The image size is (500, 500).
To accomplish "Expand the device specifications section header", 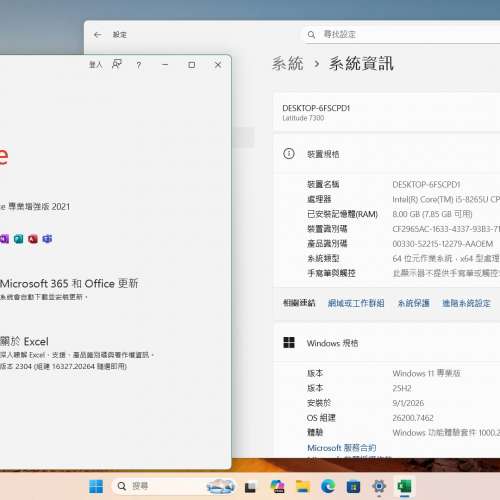I will click(x=387, y=154).
